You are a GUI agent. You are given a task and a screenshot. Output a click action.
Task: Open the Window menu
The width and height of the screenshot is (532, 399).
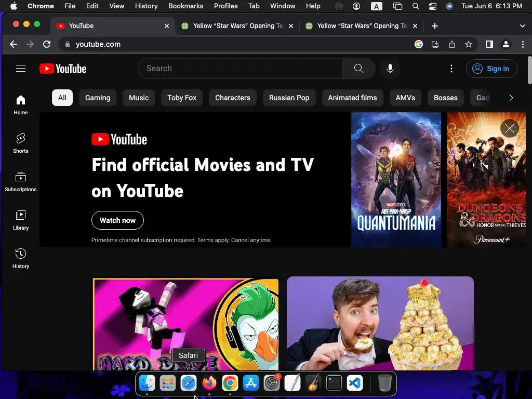click(x=283, y=6)
